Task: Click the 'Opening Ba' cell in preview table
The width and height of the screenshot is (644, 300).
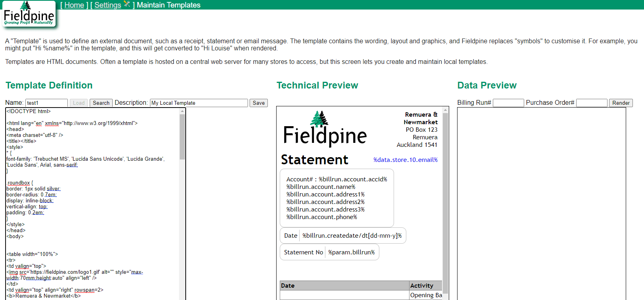Action: pos(426,295)
